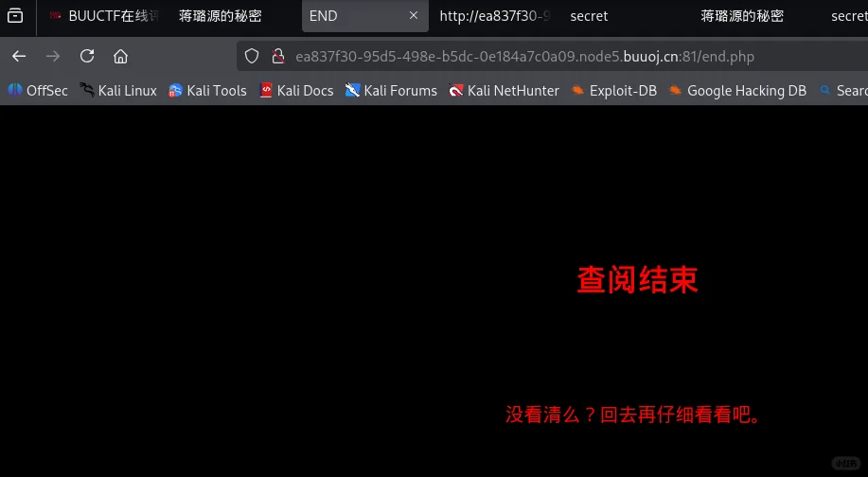
Task: Open the Kali Linux bookmark
Action: pos(118,90)
